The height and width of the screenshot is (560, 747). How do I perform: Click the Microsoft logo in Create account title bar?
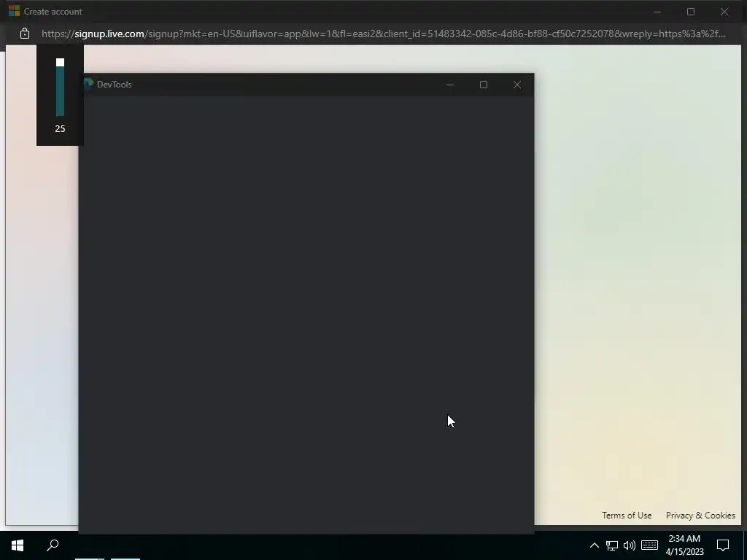click(x=15, y=11)
